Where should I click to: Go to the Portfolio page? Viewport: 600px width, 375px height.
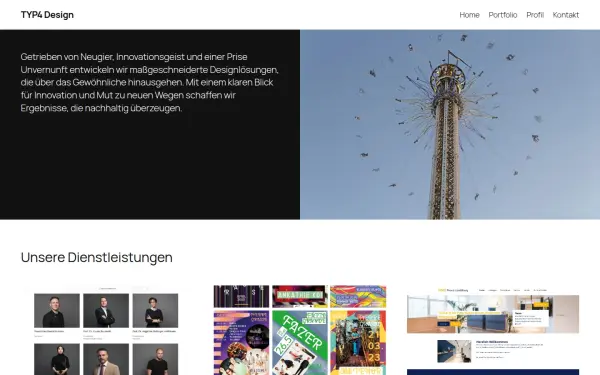pos(502,15)
